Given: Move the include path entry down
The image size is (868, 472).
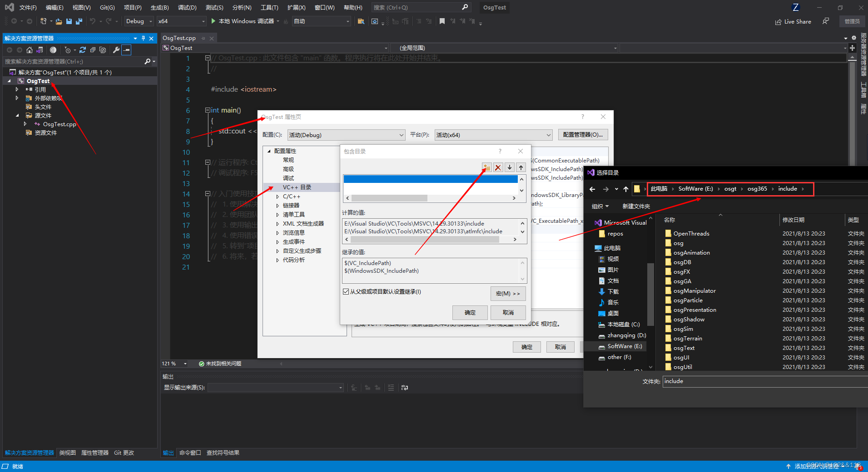Looking at the screenshot, I should 510,167.
